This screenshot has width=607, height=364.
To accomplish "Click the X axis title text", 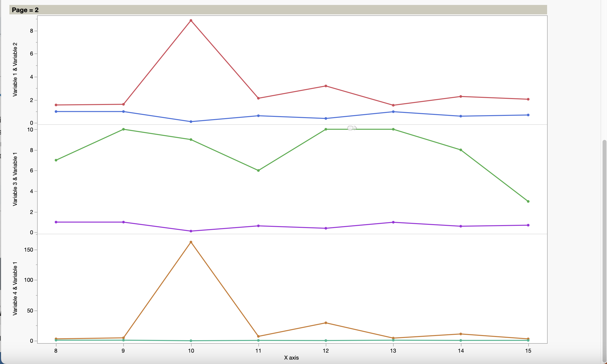I will 291,358.
